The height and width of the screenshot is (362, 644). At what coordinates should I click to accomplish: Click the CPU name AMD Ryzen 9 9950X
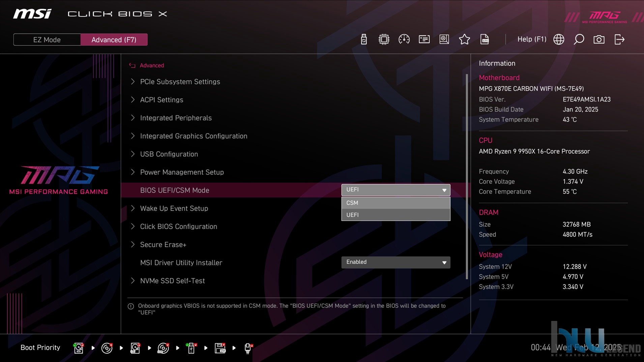[x=534, y=151]
